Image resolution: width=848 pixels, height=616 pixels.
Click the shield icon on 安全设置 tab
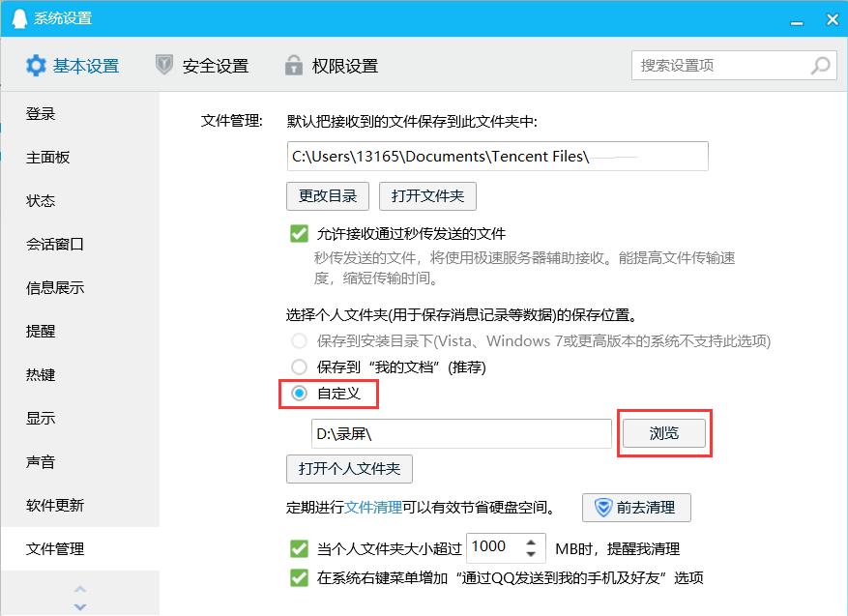(x=165, y=65)
